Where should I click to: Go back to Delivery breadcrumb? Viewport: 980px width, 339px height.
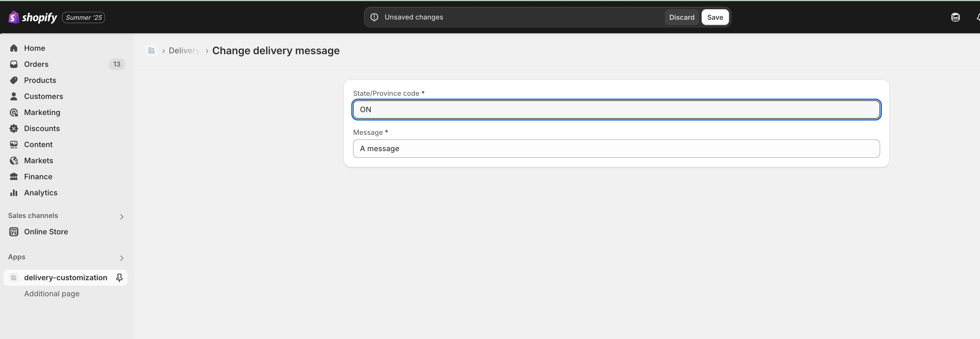click(184, 50)
